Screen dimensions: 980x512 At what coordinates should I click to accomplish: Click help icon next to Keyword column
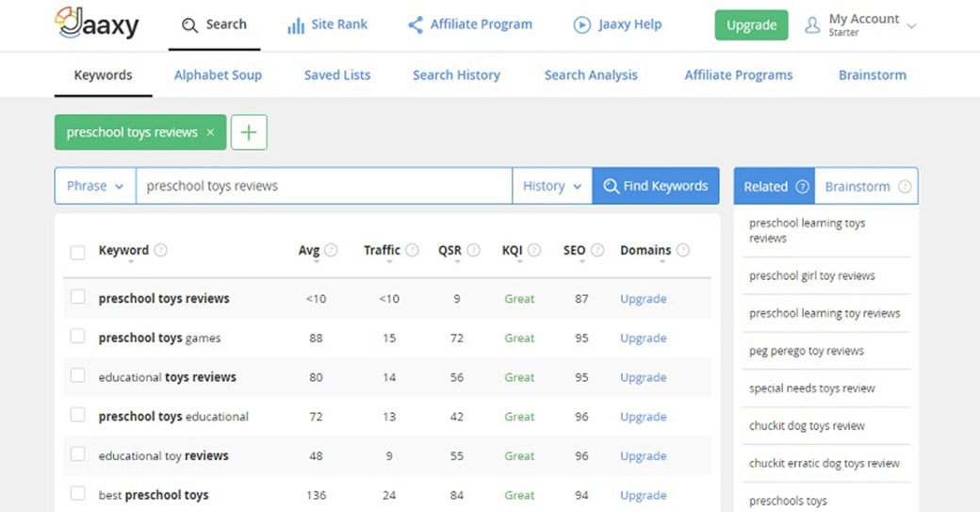[x=161, y=251]
